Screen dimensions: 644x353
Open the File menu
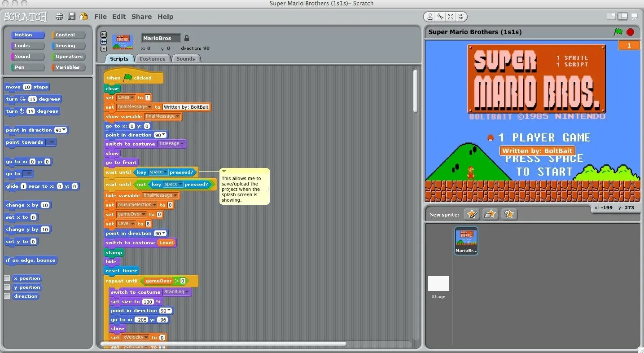[100, 17]
